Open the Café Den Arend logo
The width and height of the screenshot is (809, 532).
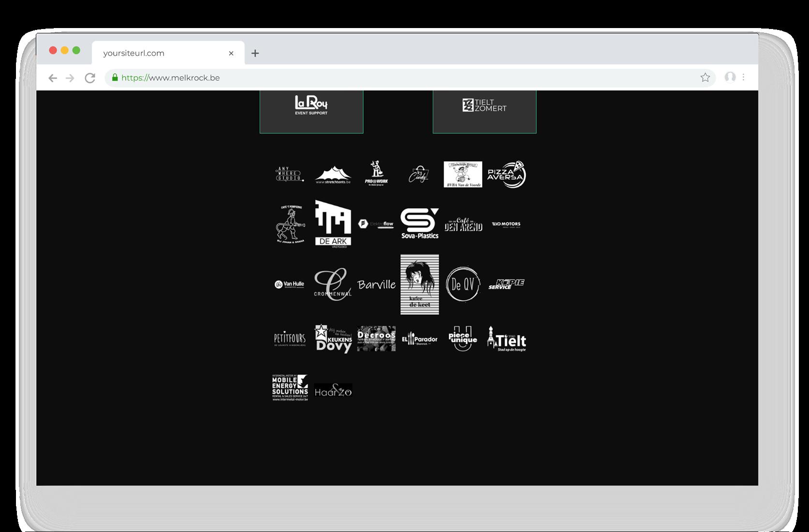pos(463,224)
